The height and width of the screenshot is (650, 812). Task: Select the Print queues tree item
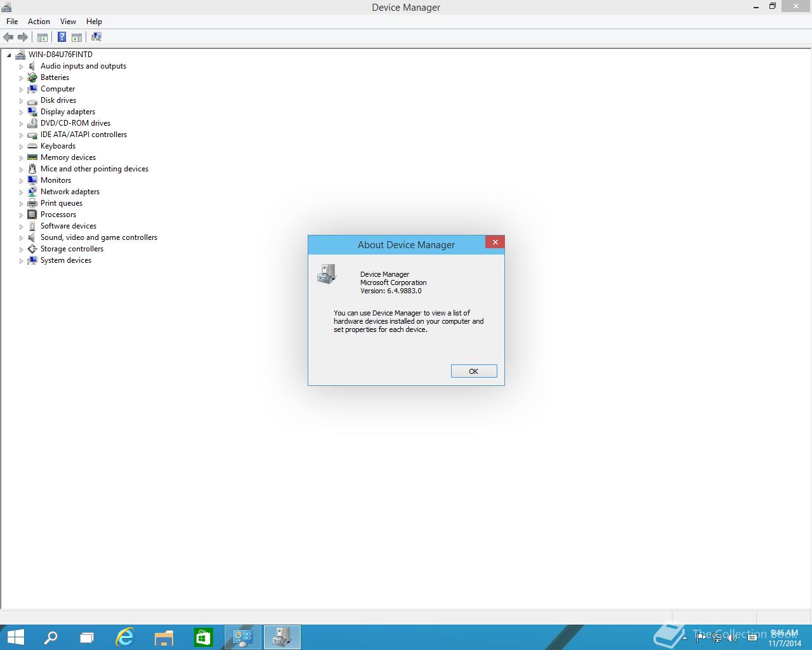62,203
